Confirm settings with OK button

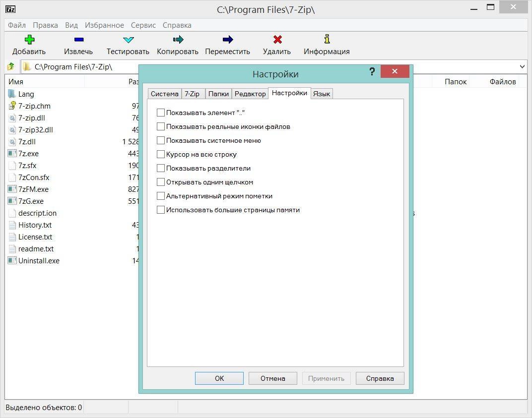point(219,378)
